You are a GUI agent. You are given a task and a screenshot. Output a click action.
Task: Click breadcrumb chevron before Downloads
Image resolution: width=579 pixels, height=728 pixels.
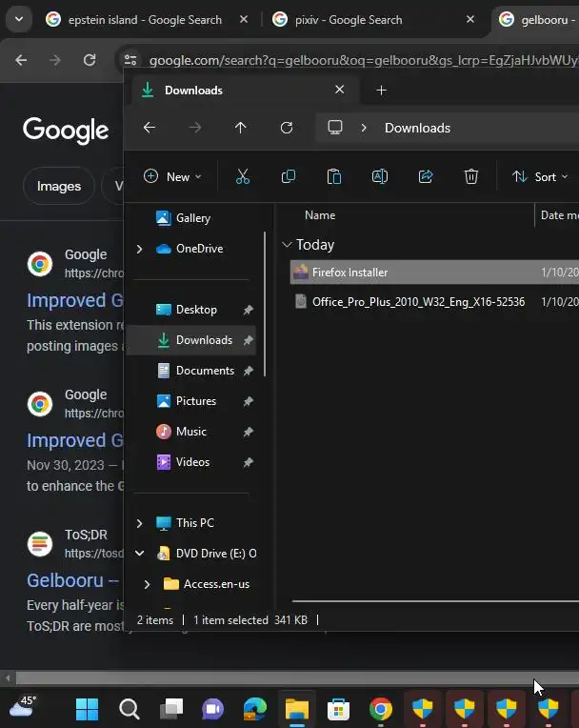coord(363,128)
